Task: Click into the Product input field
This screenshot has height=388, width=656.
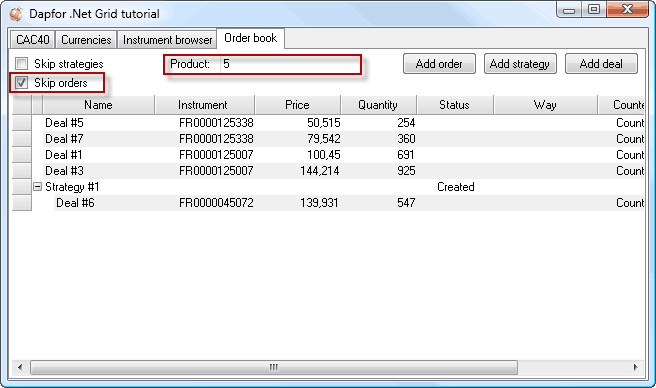Action: click(x=290, y=64)
